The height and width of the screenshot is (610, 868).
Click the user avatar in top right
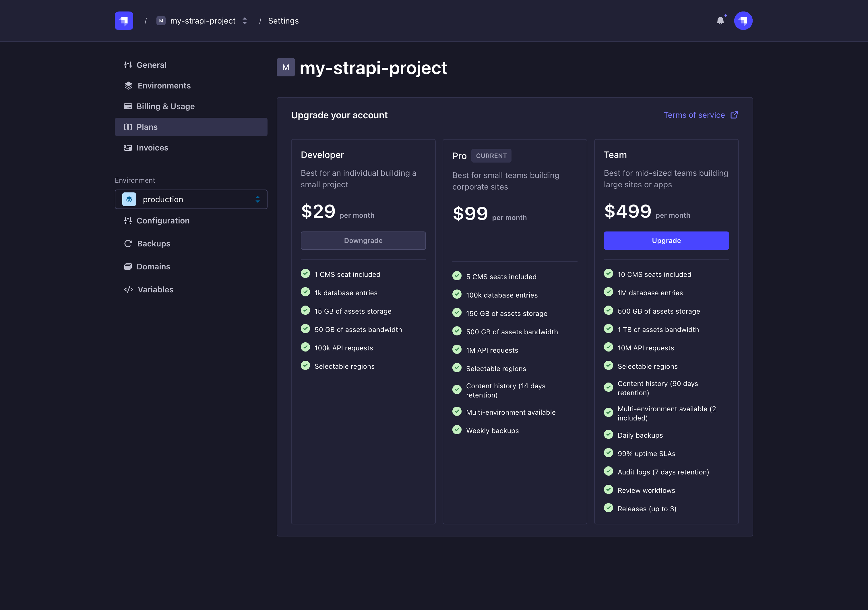[x=743, y=20]
